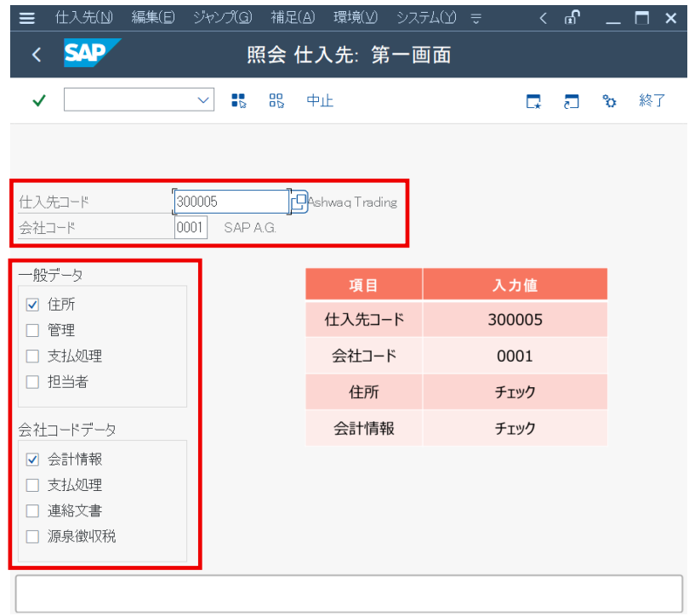The image size is (689, 616).
Task: Click the SAP logo
Action: 92,53
